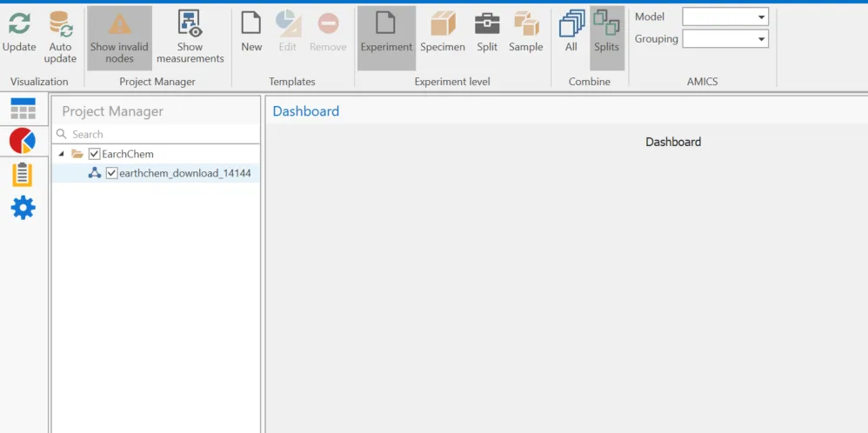This screenshot has height=433, width=868.
Task: Select the EarchChem folder label
Action: pyautogui.click(x=128, y=154)
